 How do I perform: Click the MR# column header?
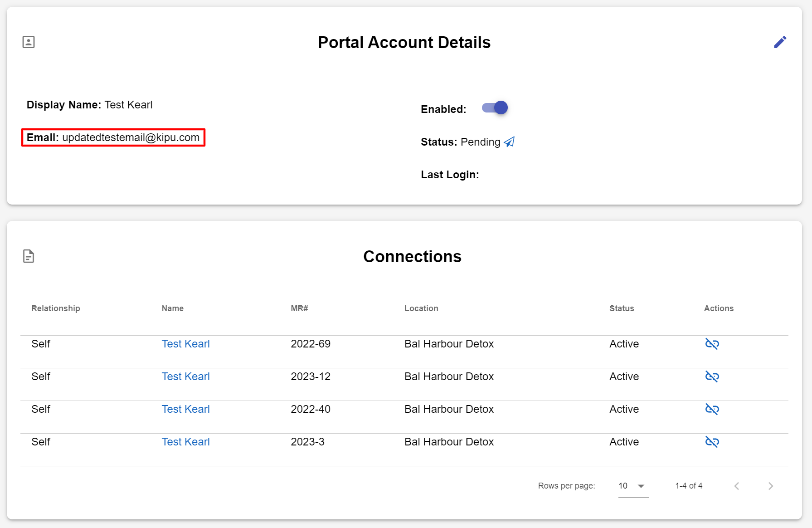(x=299, y=308)
